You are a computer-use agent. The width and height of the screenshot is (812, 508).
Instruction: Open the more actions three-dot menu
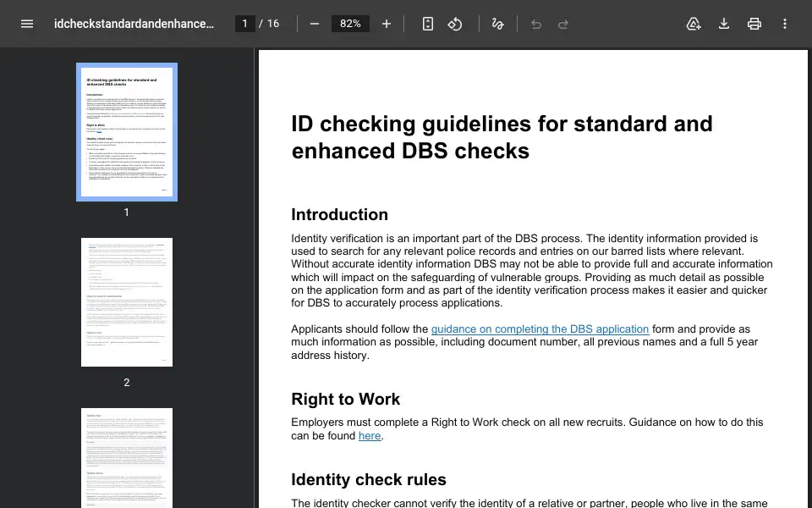(x=785, y=24)
